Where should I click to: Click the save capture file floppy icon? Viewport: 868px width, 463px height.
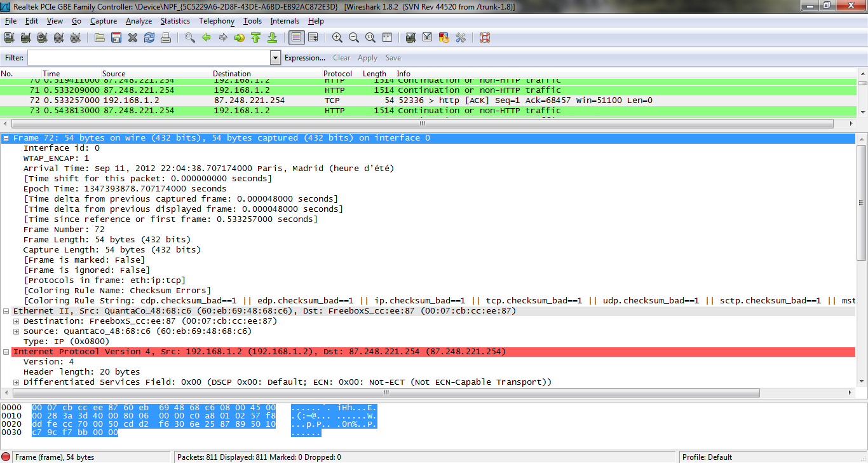(x=116, y=38)
